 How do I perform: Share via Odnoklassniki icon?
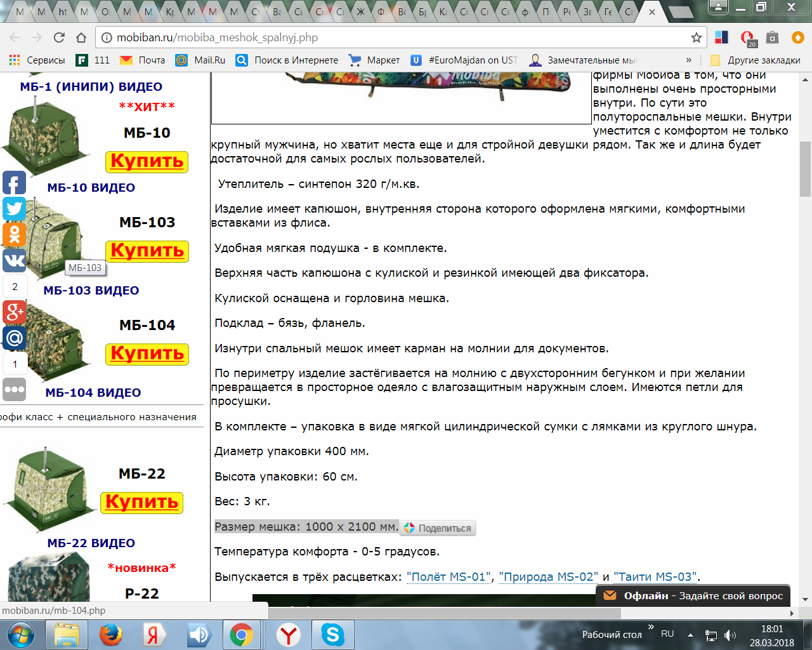(x=14, y=234)
